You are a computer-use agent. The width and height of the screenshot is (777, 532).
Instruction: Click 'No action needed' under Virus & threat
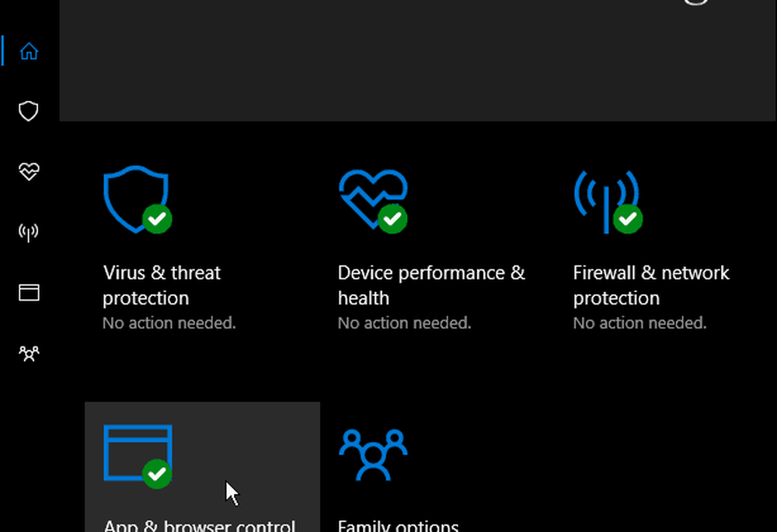click(169, 323)
